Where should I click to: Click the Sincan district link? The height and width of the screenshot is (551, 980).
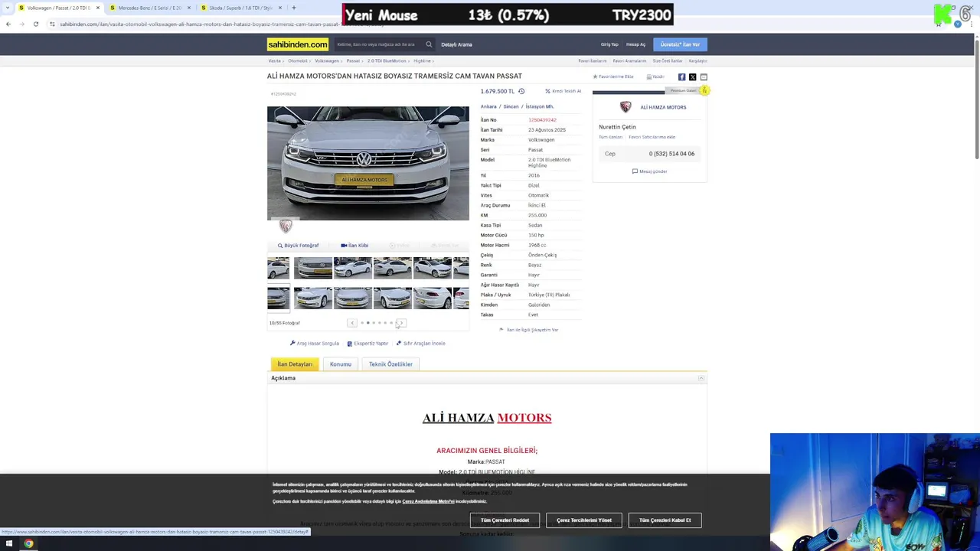(511, 106)
